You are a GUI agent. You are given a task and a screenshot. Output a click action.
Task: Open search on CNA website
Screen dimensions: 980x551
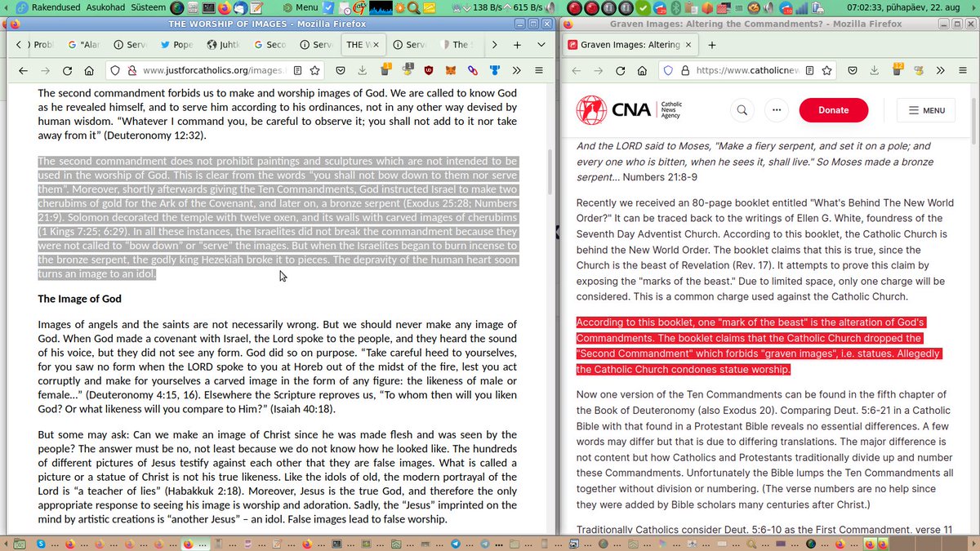[742, 110]
